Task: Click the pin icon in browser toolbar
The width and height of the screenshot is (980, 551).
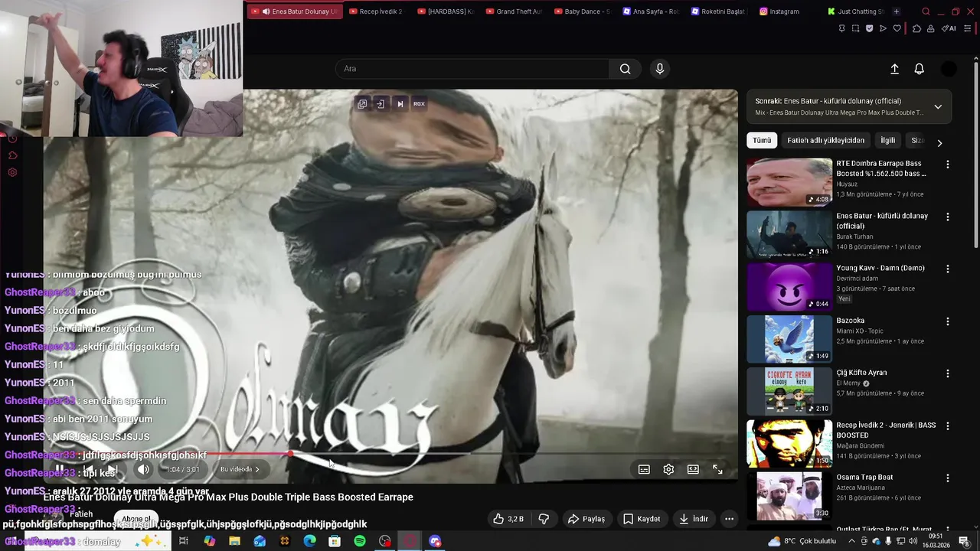Action: tap(841, 28)
